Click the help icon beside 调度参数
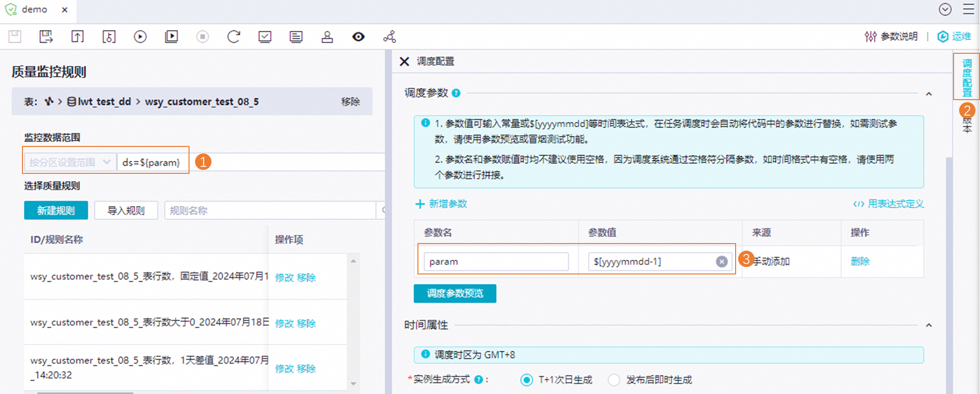This screenshot has height=394, width=980. pos(456,93)
